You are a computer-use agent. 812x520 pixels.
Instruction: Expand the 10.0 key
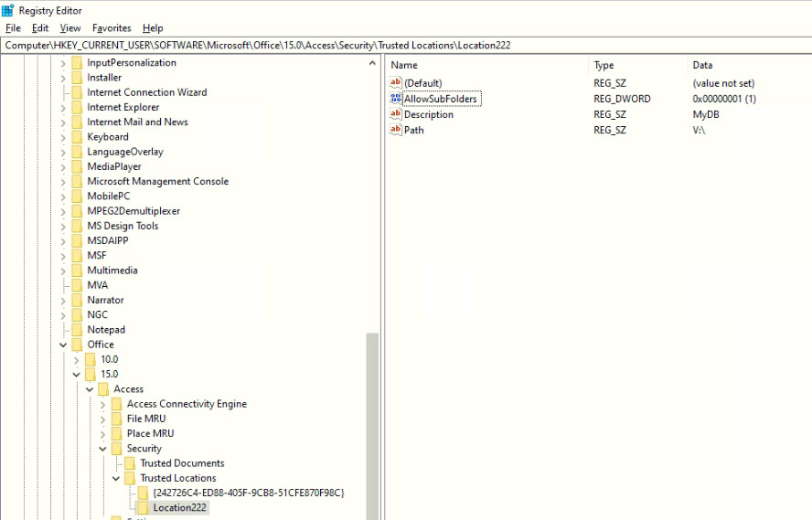(x=77, y=359)
